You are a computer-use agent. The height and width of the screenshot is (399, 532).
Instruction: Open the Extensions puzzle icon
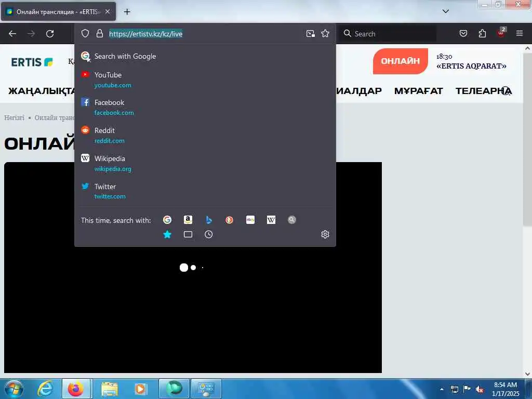pos(482,33)
